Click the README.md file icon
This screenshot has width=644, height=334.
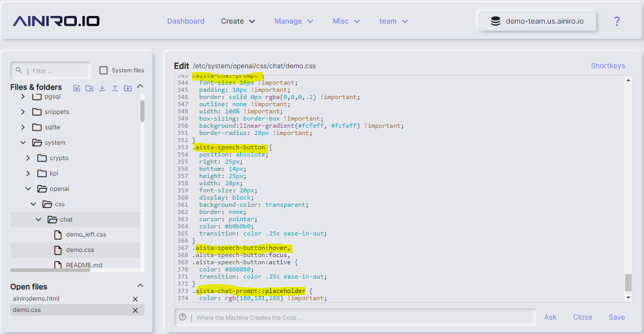(x=58, y=265)
